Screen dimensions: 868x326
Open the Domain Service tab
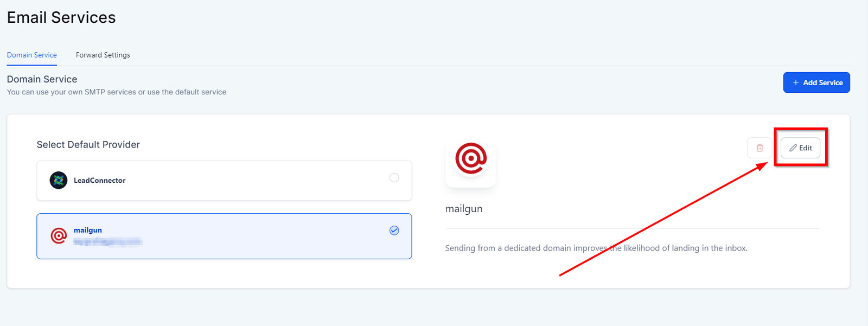coord(31,55)
